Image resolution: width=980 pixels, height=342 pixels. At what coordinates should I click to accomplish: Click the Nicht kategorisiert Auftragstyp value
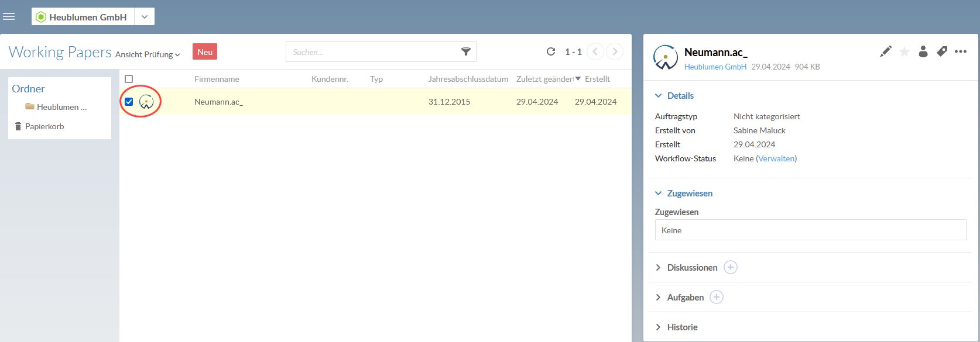[x=767, y=116]
